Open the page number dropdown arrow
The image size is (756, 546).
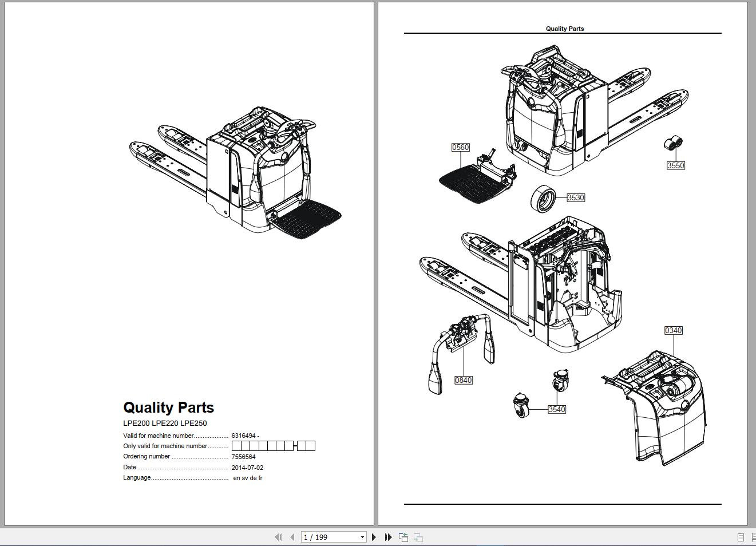coord(362,537)
